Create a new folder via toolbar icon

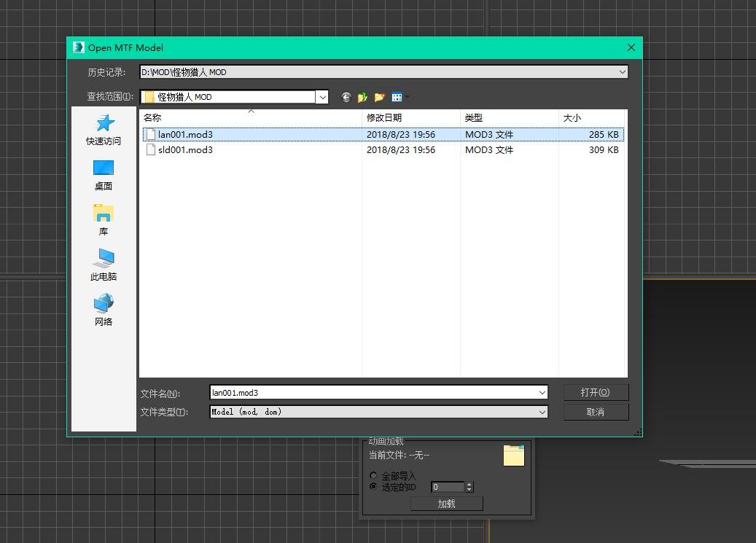pyautogui.click(x=380, y=97)
